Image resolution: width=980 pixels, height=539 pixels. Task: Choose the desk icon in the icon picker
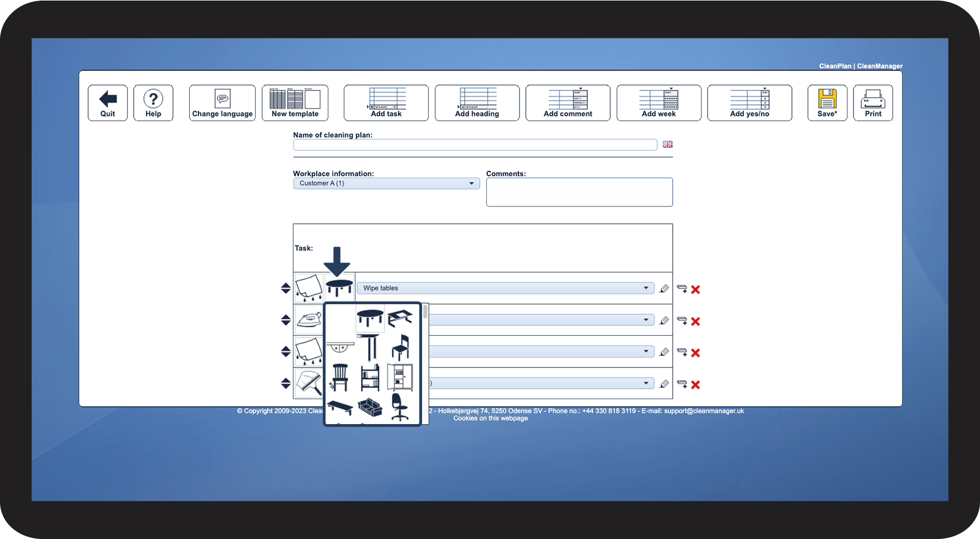(x=400, y=319)
